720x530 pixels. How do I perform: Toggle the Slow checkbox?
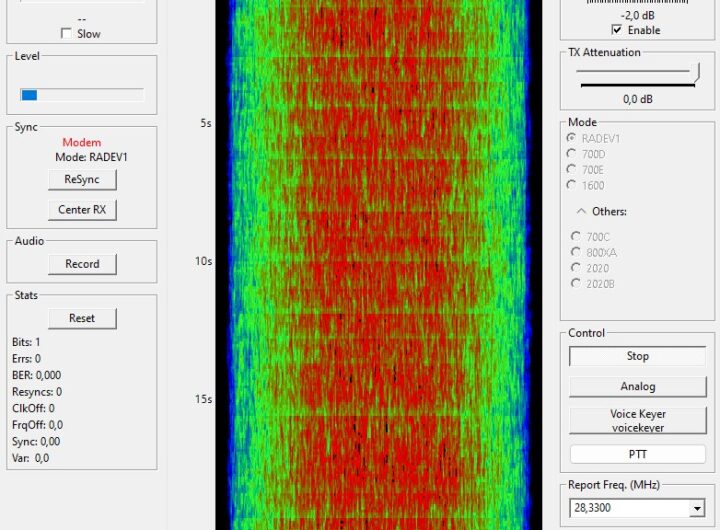66,33
